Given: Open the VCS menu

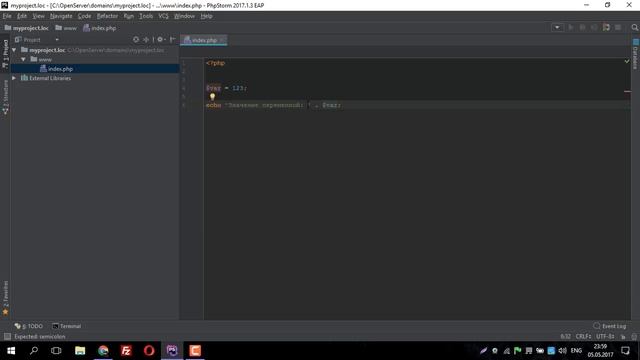Looking at the screenshot, I should (164, 16).
